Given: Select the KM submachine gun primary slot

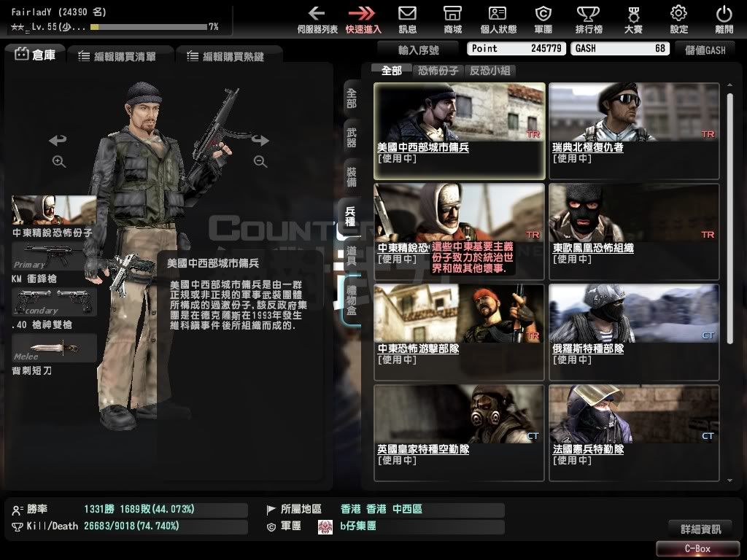Looking at the screenshot, I should point(54,256).
